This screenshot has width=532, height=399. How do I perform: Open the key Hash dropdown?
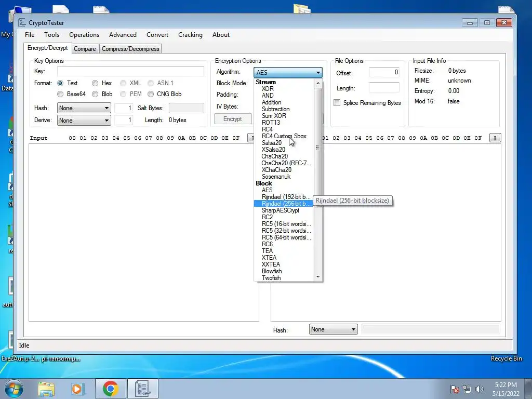pos(84,108)
